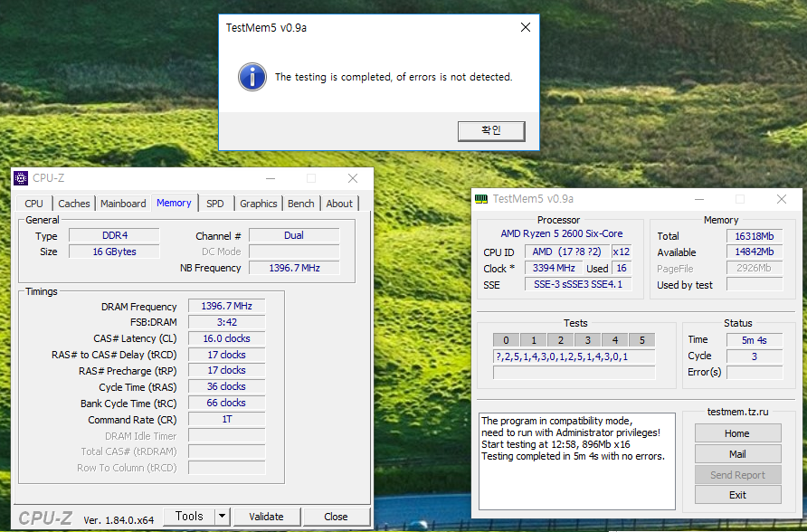The image size is (807, 532).
Task: Click the FSB:DRAM value 3:42
Action: pyautogui.click(x=226, y=322)
